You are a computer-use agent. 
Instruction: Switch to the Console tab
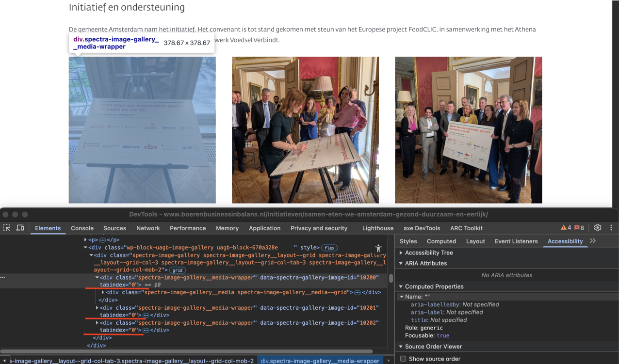tap(82, 228)
